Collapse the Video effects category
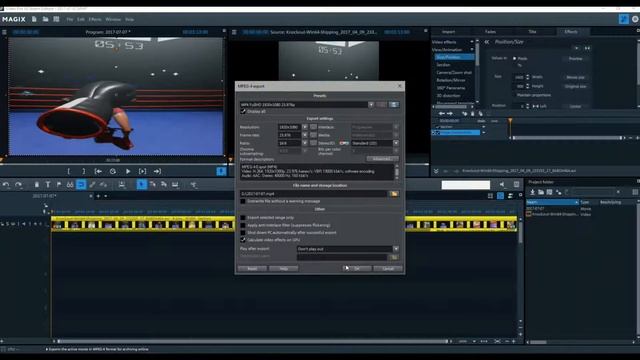This screenshot has width=640, height=360. coord(472,42)
